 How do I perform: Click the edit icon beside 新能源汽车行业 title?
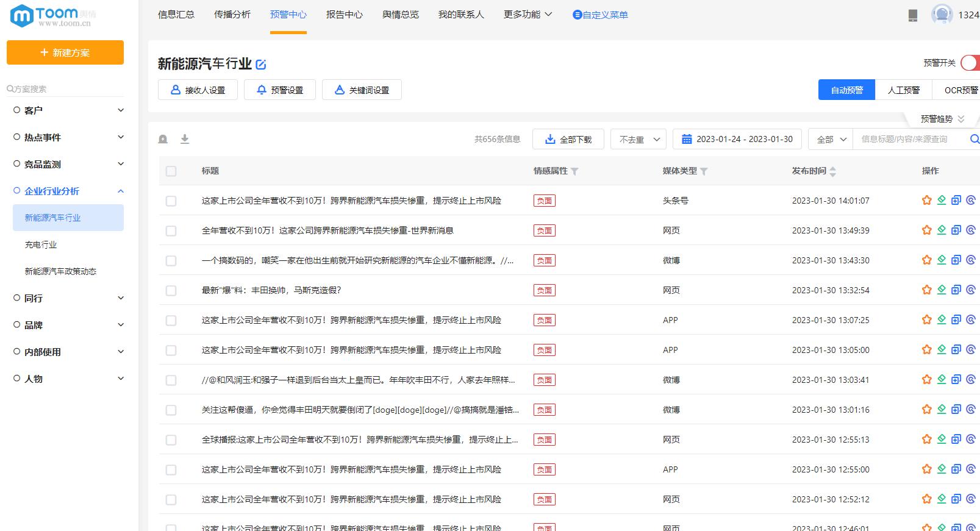[261, 65]
